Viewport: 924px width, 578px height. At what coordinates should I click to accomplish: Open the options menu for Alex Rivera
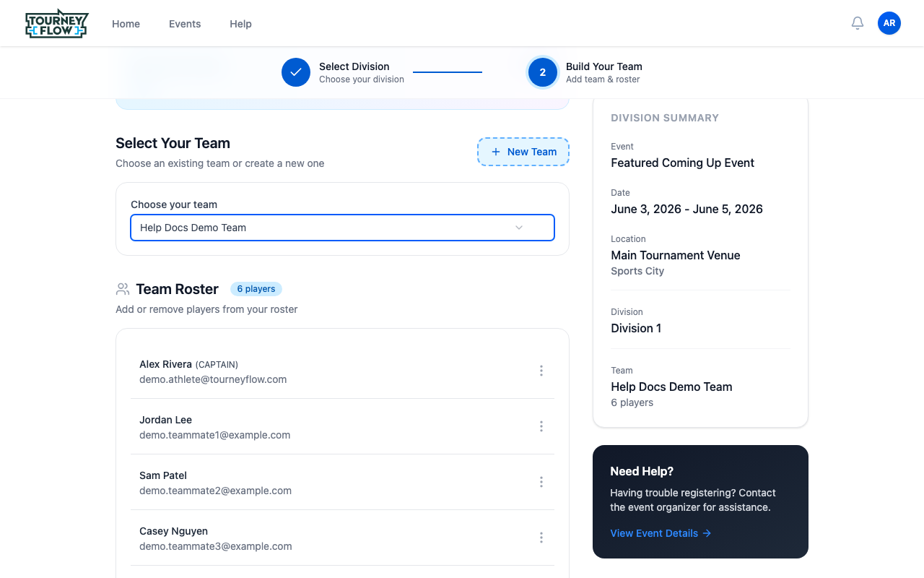click(541, 371)
